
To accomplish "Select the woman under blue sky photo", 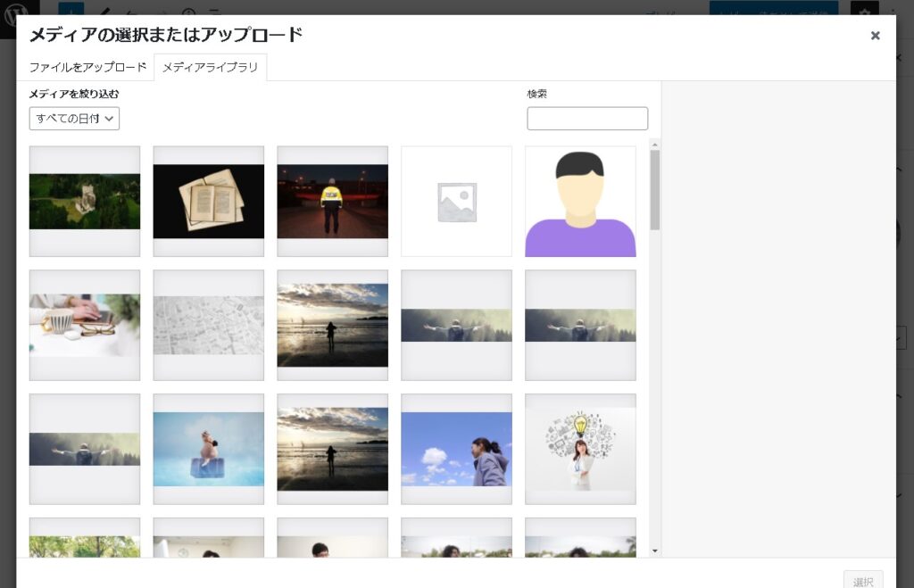I will (x=456, y=449).
